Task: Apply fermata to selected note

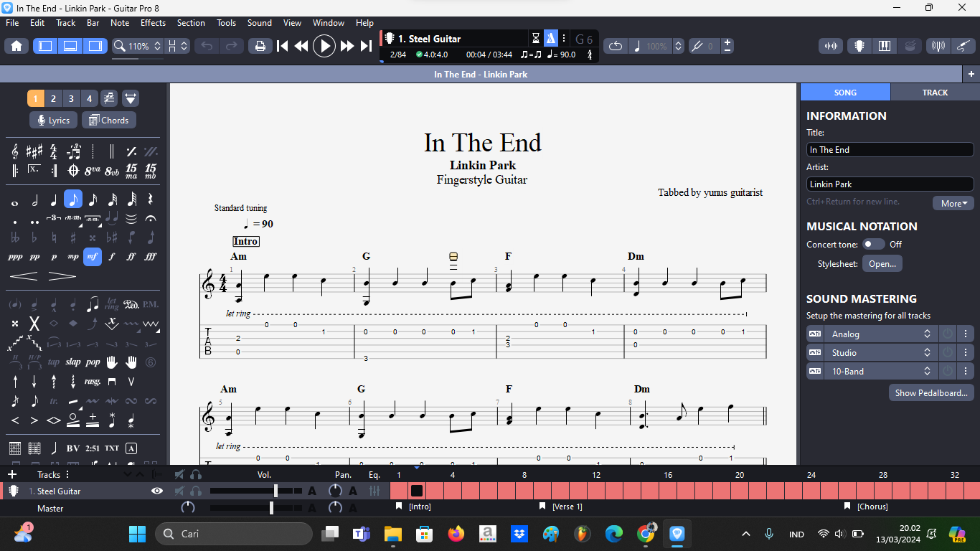Action: click(150, 218)
